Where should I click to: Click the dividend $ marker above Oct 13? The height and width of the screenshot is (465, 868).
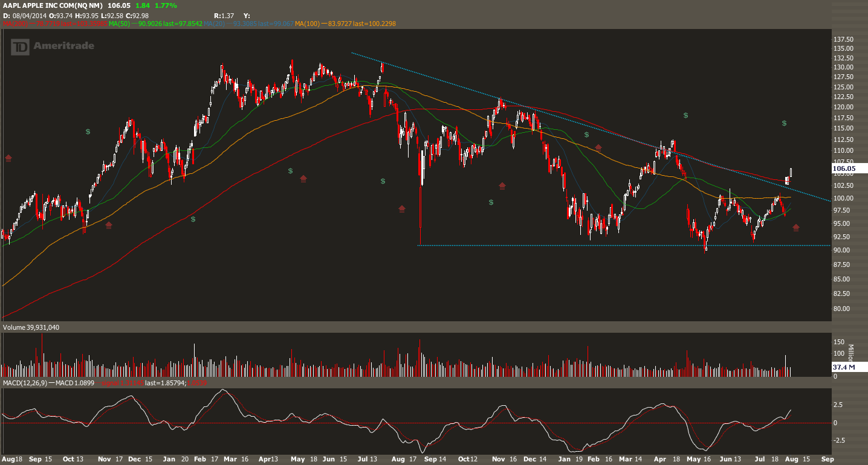point(88,131)
